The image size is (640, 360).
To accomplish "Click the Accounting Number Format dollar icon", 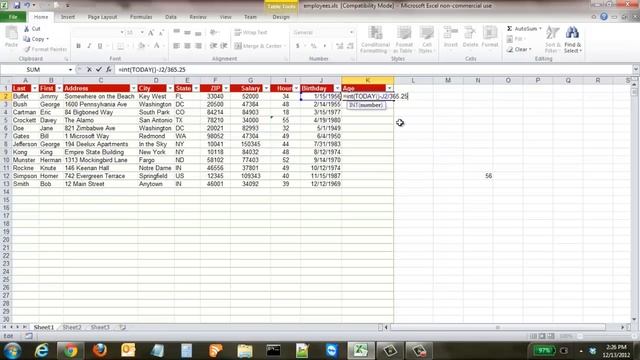I will click(298, 46).
